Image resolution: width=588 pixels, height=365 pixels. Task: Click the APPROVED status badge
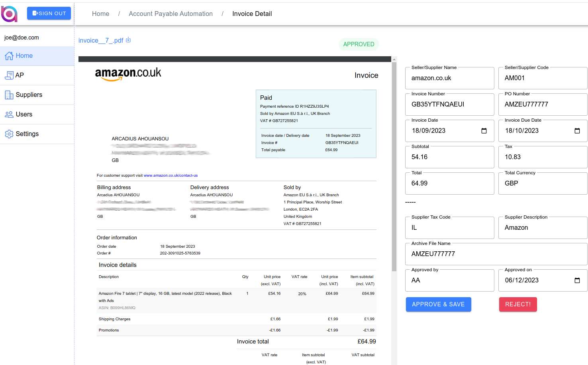pyautogui.click(x=359, y=44)
